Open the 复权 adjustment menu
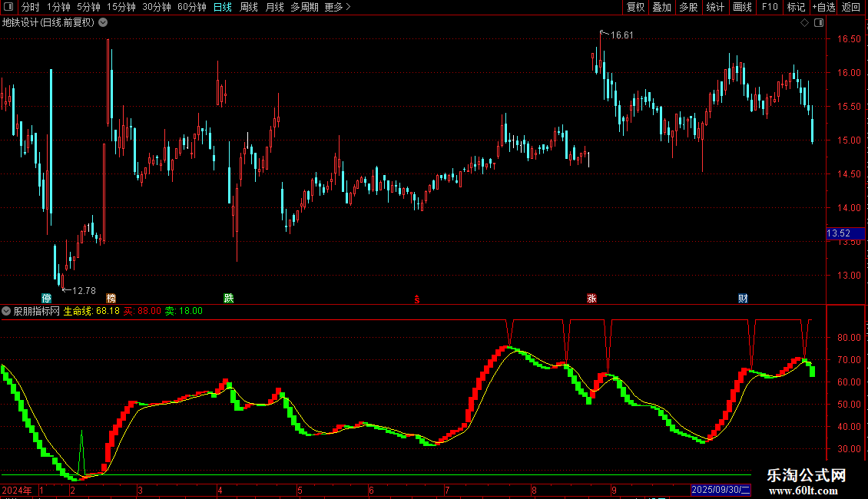This screenshot has height=499, width=868. 635,7
